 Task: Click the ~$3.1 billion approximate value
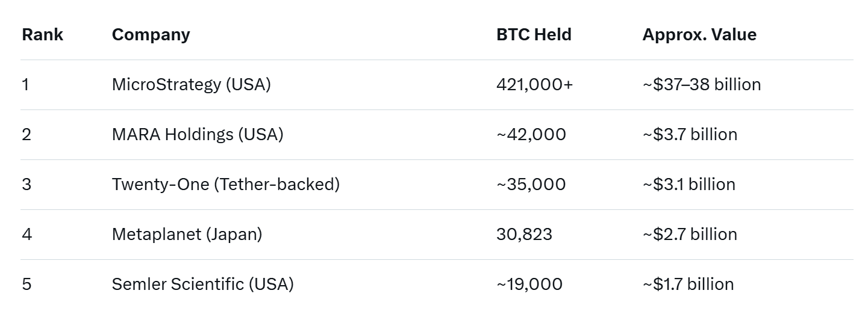coord(688,185)
